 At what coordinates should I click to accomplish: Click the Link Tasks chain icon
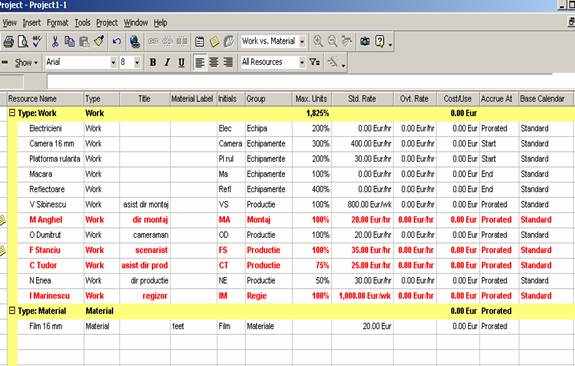(153, 41)
